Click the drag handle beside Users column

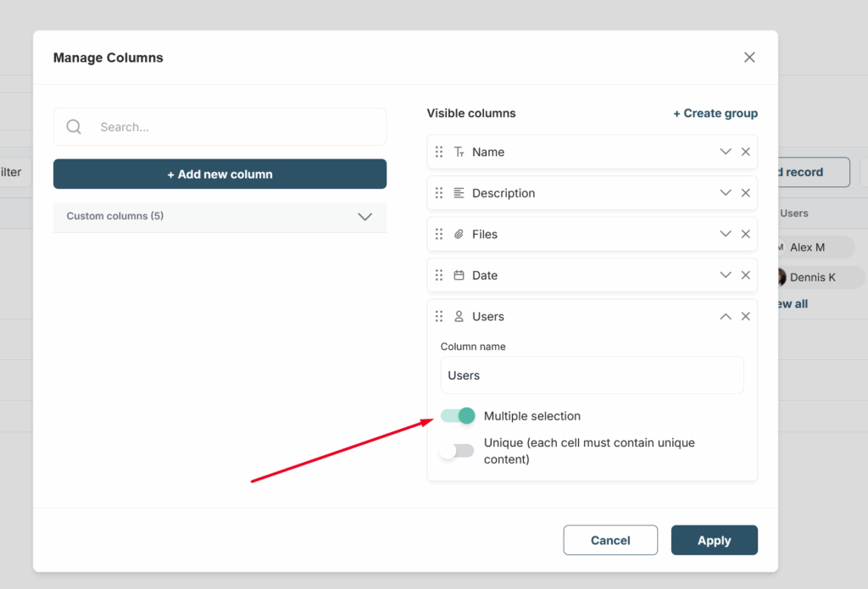(x=439, y=316)
